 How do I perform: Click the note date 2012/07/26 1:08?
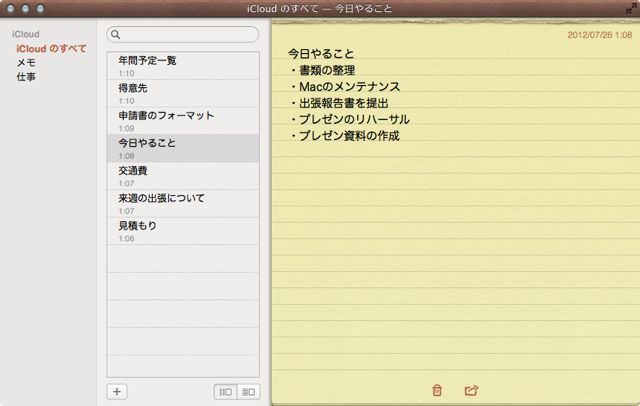click(x=600, y=35)
